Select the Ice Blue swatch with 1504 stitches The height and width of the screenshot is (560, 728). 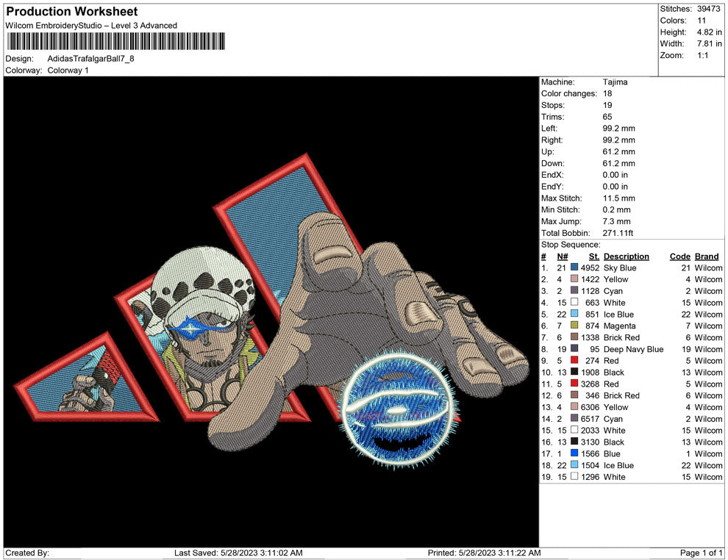point(574,464)
